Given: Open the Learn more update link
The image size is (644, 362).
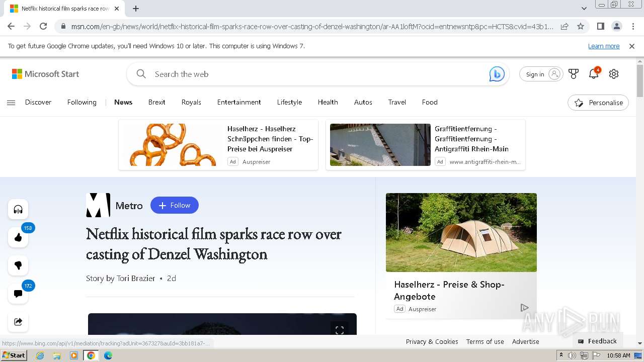Looking at the screenshot, I should [604, 46].
